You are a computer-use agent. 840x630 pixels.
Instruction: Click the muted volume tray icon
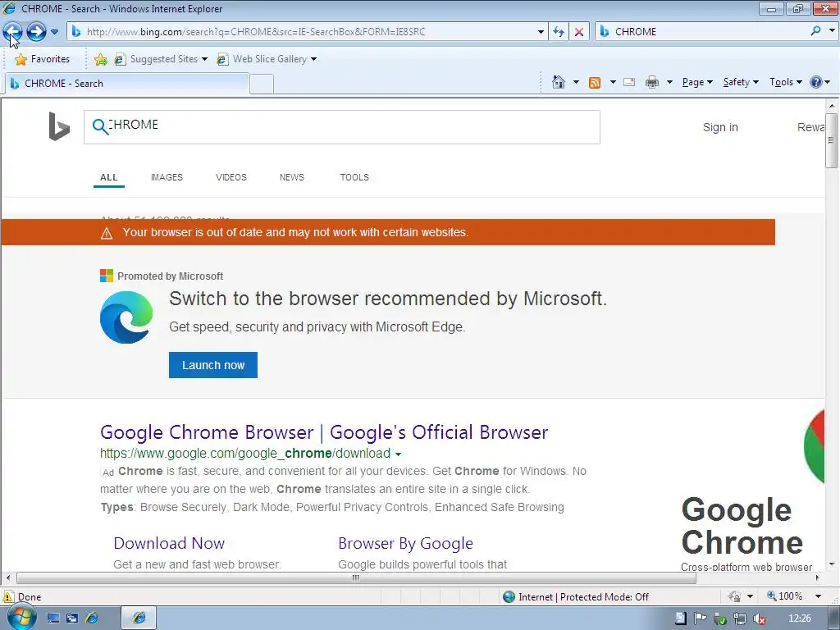[x=759, y=619]
